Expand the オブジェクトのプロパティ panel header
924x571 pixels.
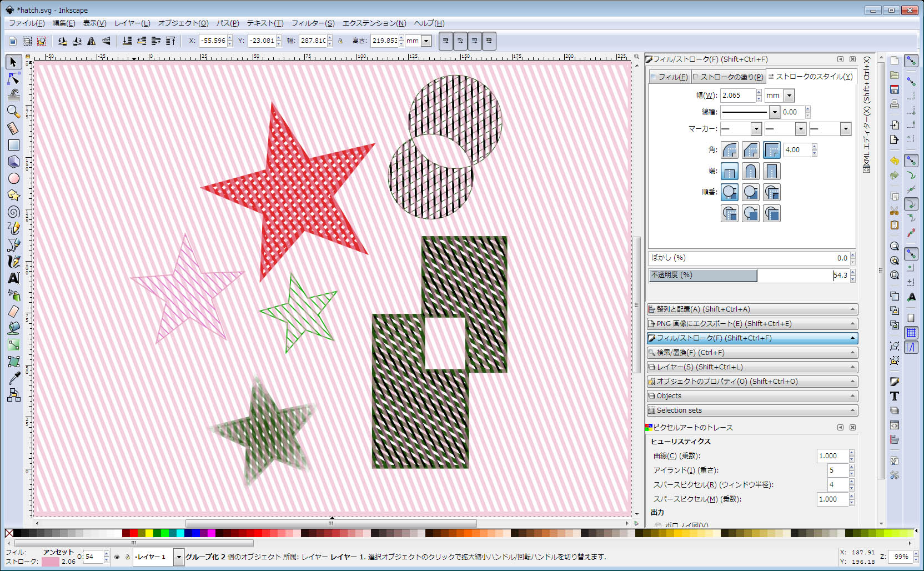pos(752,382)
